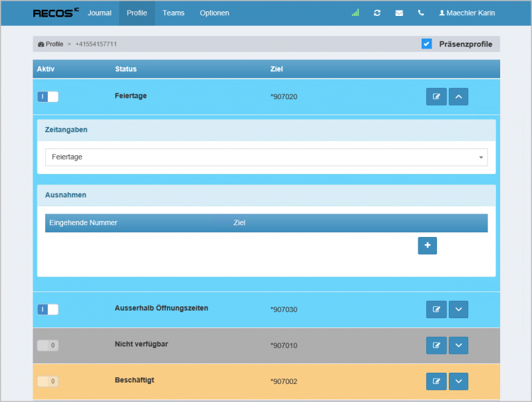Toggle the Präsenzprofile checkbox

tap(426, 44)
